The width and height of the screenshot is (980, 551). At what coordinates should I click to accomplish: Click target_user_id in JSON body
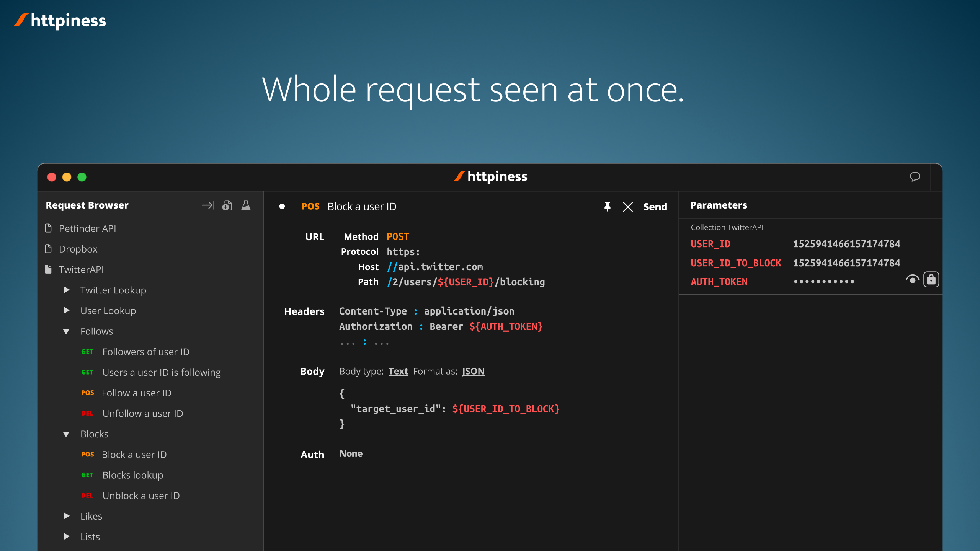coord(395,409)
